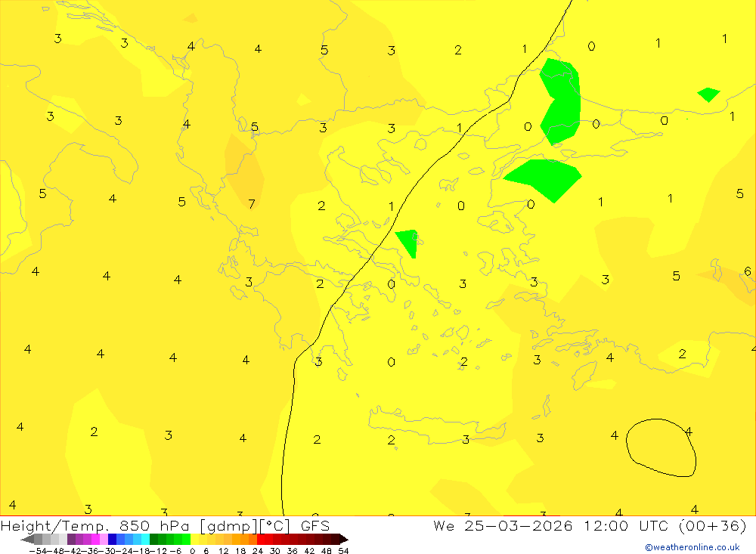Click the '54' label at scale end
Viewport: 756px width, 554px height.
(x=343, y=551)
